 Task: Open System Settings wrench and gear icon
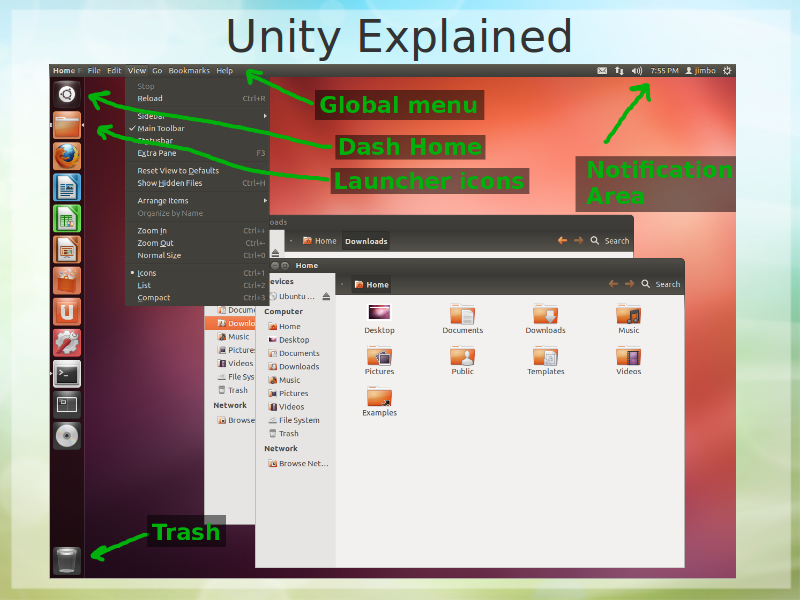point(67,343)
